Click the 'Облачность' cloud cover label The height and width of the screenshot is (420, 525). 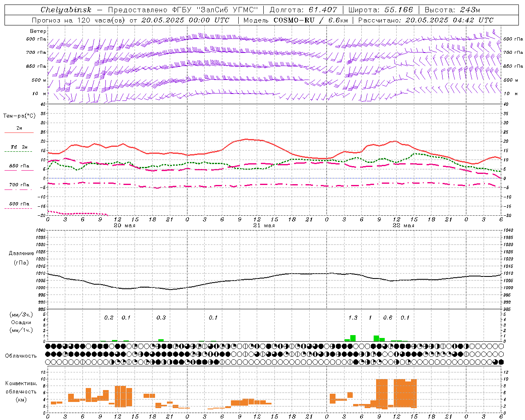[x=21, y=356]
